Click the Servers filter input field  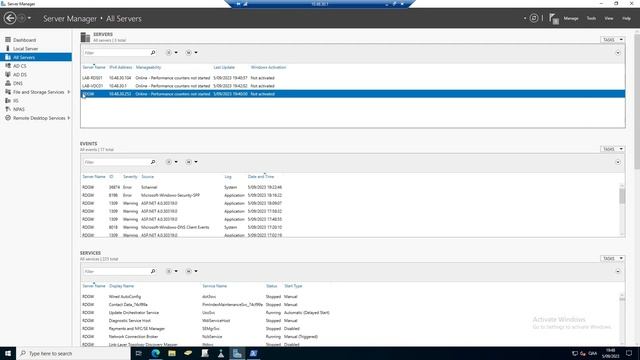[115, 53]
